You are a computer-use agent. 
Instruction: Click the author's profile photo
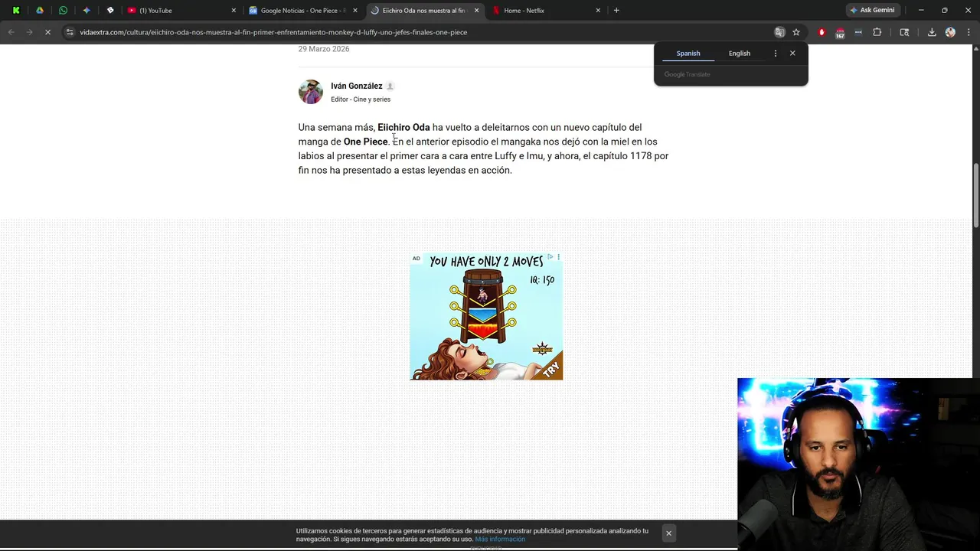(x=311, y=92)
